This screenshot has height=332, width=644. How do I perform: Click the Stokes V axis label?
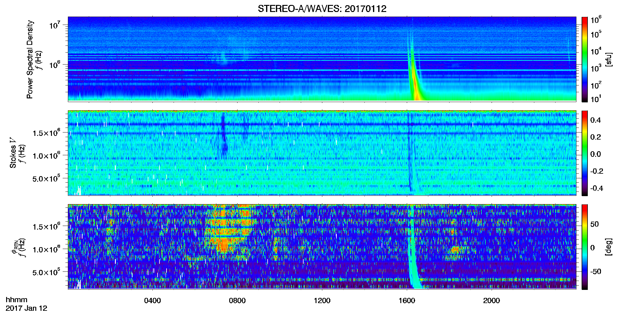pos(13,152)
